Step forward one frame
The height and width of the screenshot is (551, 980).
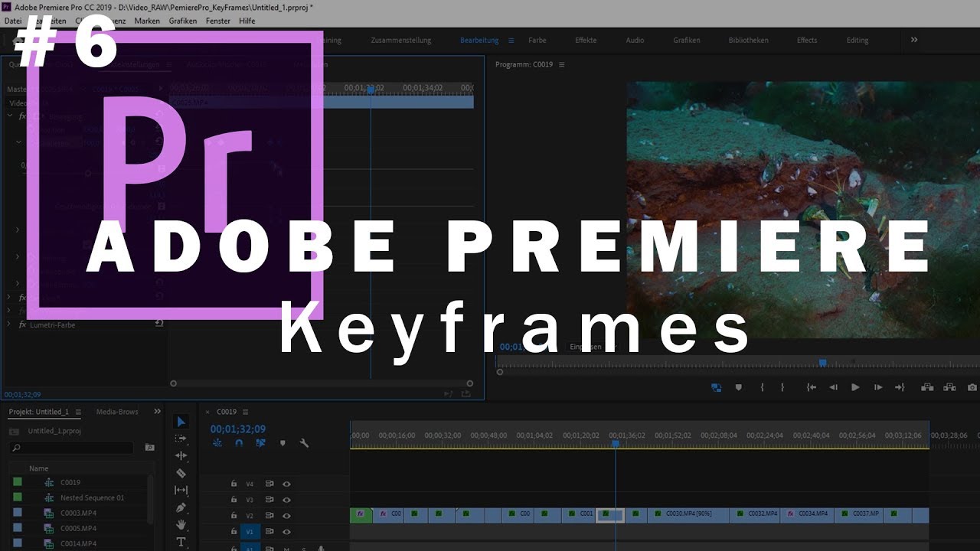click(878, 387)
